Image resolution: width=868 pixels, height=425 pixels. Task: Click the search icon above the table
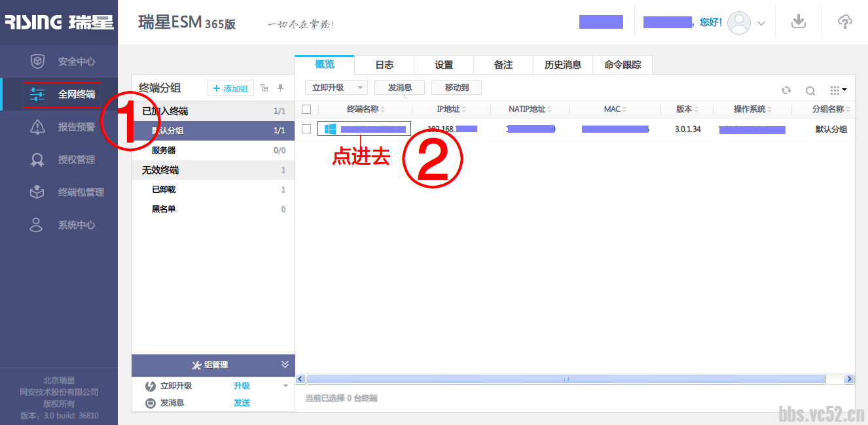click(810, 91)
